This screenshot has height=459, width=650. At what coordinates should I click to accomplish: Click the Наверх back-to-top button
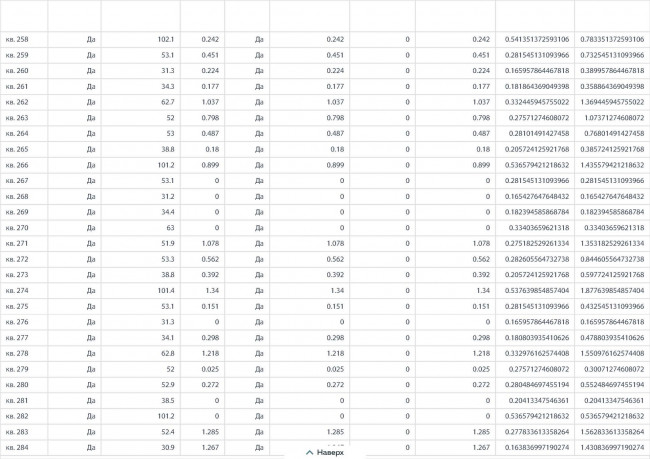pos(325,452)
